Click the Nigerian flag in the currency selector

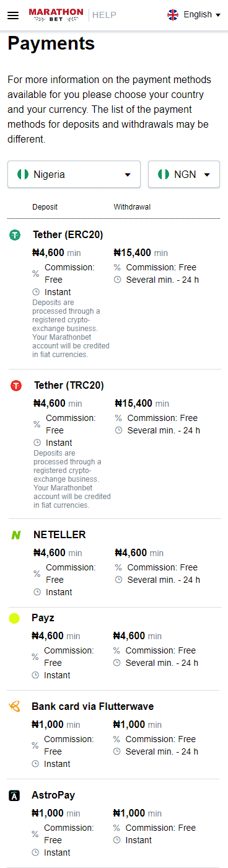[164, 175]
